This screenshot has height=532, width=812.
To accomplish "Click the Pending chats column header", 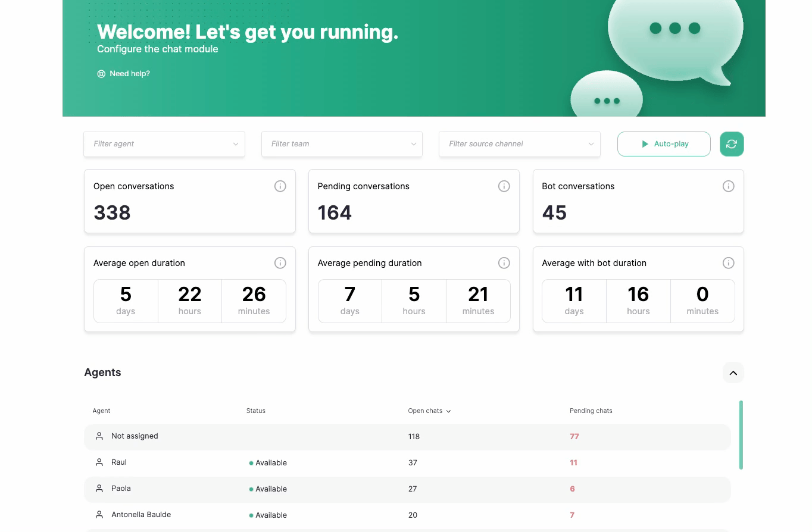I will pos(591,411).
